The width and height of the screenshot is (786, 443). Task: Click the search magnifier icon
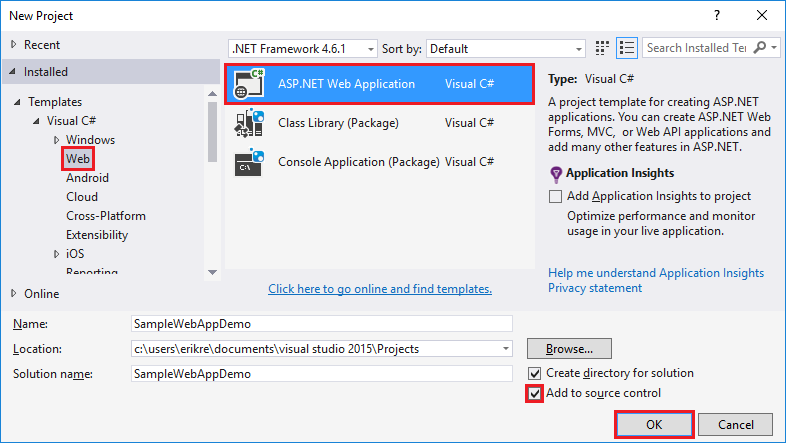pyautogui.click(x=759, y=48)
